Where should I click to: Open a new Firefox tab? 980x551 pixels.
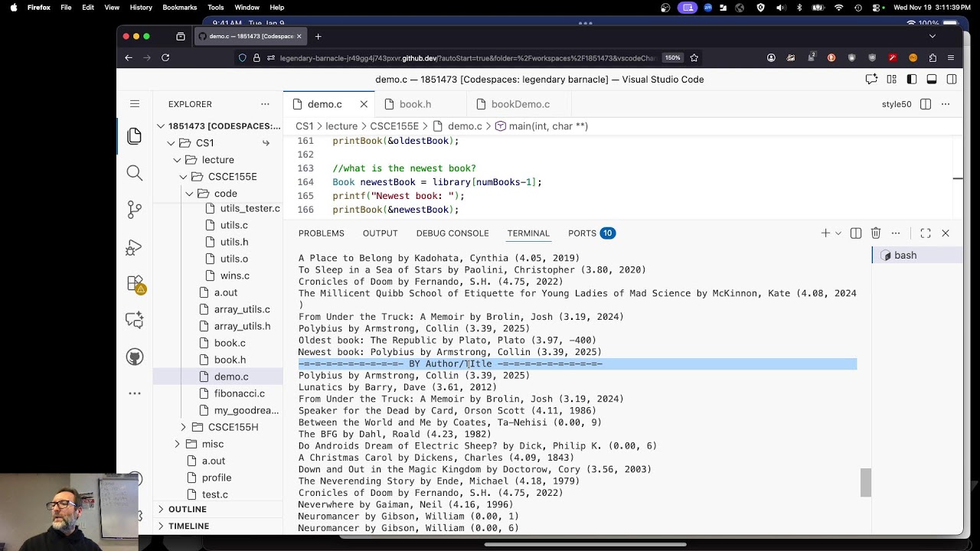coord(318,36)
